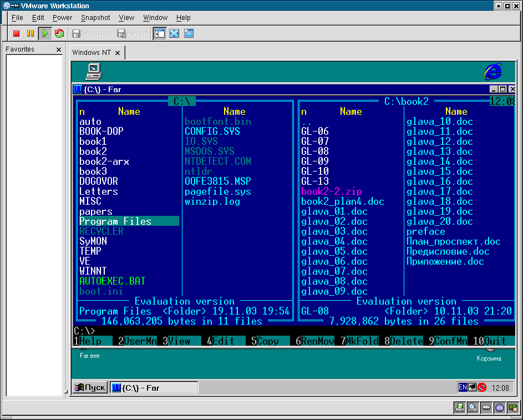Click the Far.exe desktop shortcut label
523x420 pixels.
pyautogui.click(x=89, y=356)
